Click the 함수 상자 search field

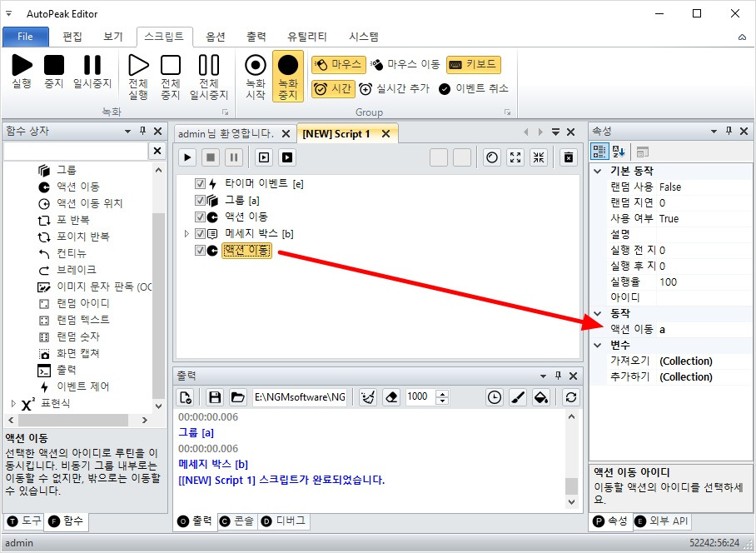[76, 151]
